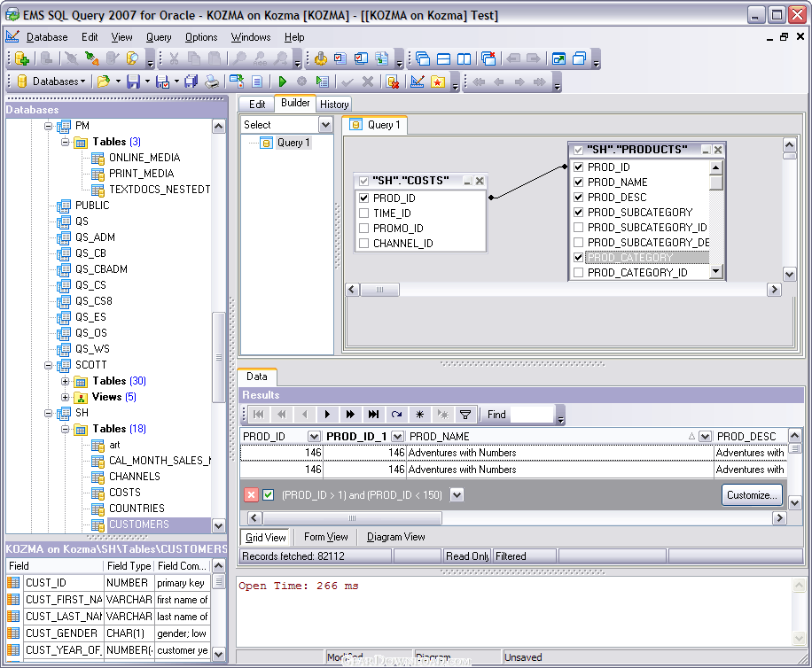Switch to the History tab
This screenshot has height=668, width=812.
(334, 104)
